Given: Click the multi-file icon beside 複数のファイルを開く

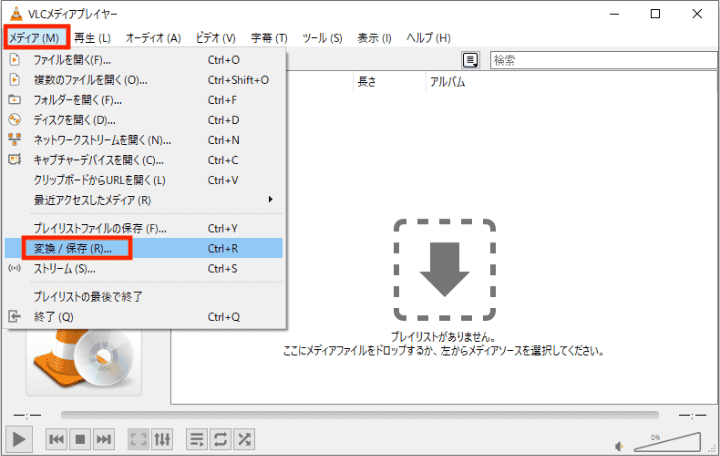Looking at the screenshot, I should click(15, 80).
